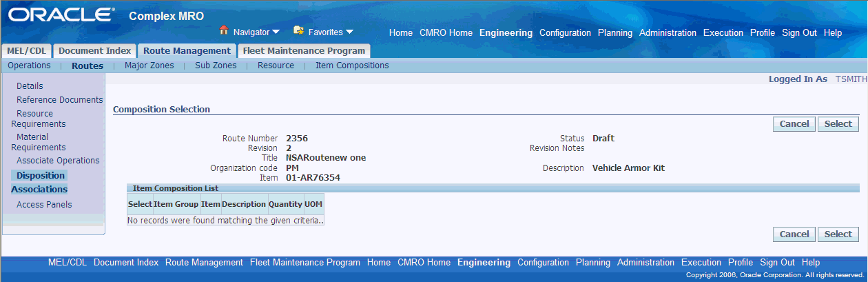Click the Description column header
The image size is (868, 282).
point(244,204)
